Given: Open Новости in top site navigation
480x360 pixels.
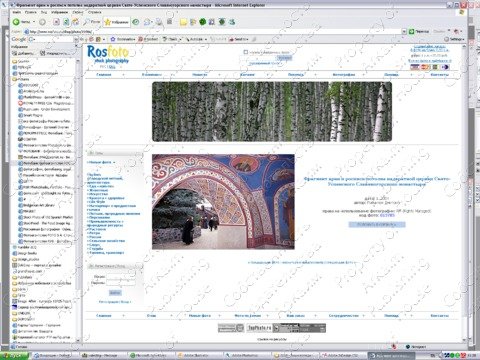Looking at the screenshot, I should click(x=200, y=75).
